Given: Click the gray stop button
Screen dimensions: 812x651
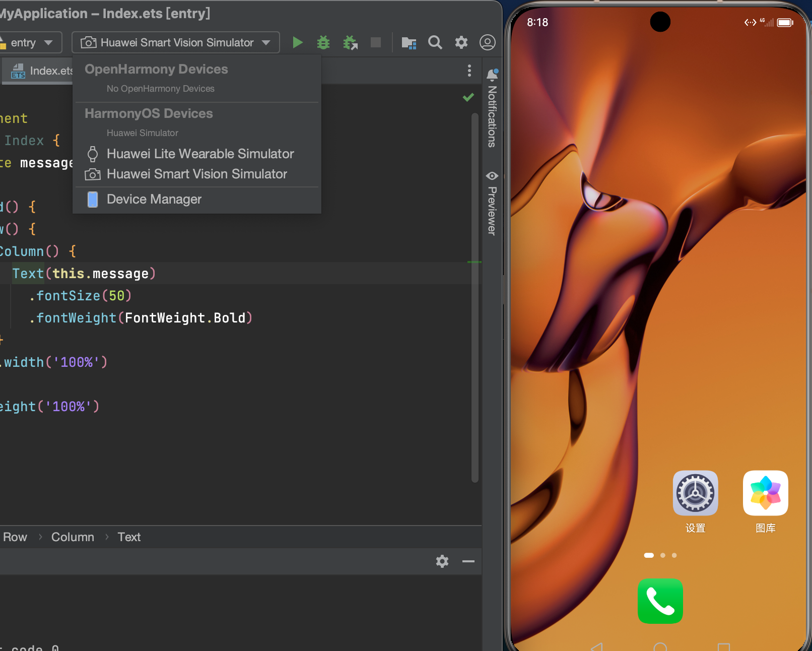Looking at the screenshot, I should tap(376, 42).
